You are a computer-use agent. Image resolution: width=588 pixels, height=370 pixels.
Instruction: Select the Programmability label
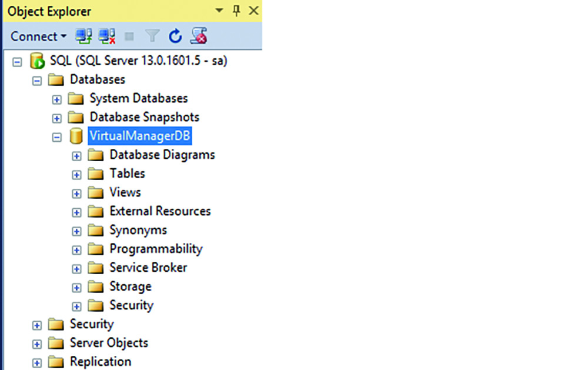[x=156, y=249]
